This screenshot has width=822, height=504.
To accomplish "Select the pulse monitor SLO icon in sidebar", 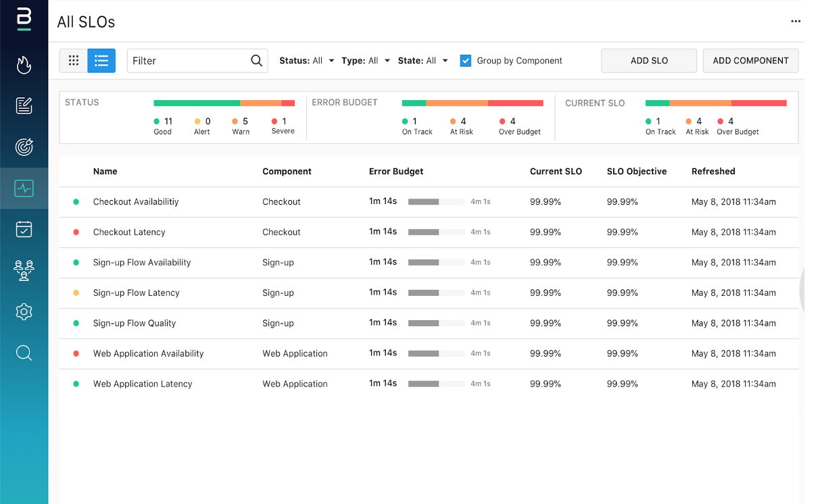I will tap(24, 188).
